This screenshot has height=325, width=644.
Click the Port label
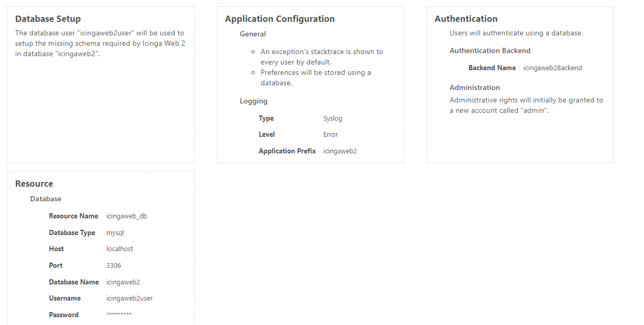tap(56, 265)
